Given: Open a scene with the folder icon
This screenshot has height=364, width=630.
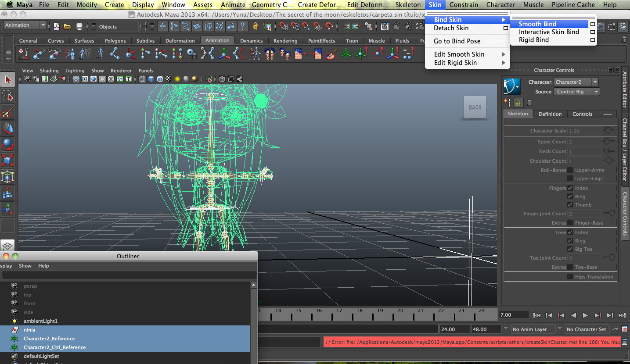Looking at the screenshot, I should (x=67, y=26).
